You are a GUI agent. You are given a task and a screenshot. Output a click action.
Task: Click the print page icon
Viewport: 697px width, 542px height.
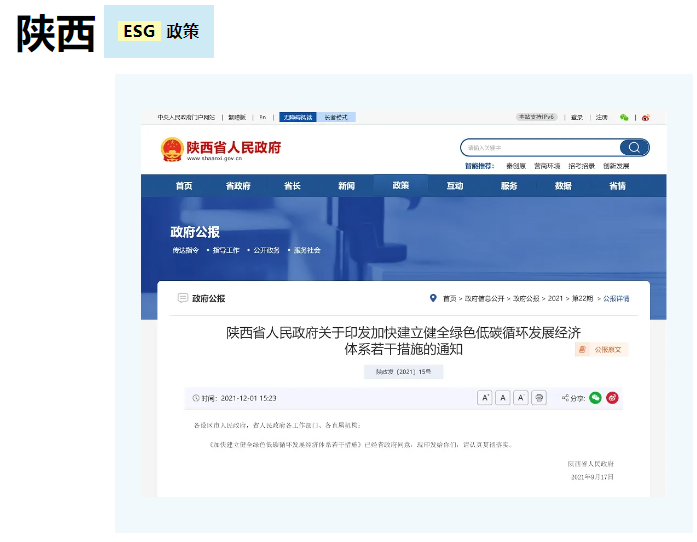[539, 397]
